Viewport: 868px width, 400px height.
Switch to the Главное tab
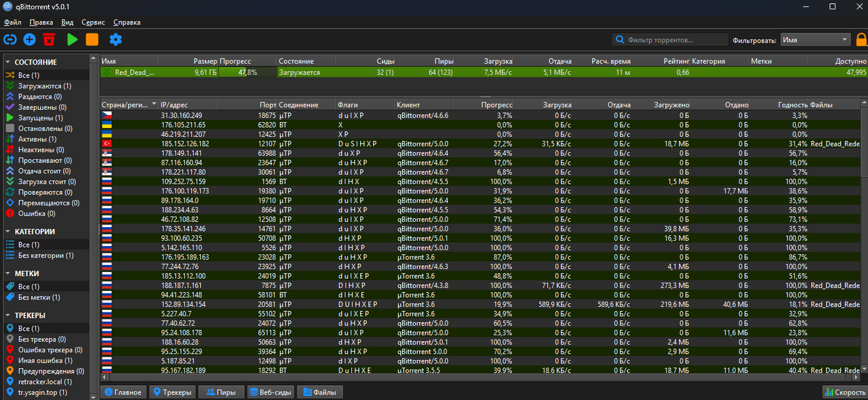pos(123,392)
